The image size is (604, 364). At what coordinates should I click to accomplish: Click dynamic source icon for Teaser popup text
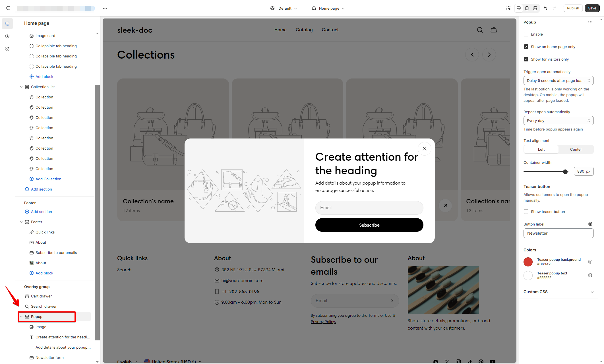point(590,275)
